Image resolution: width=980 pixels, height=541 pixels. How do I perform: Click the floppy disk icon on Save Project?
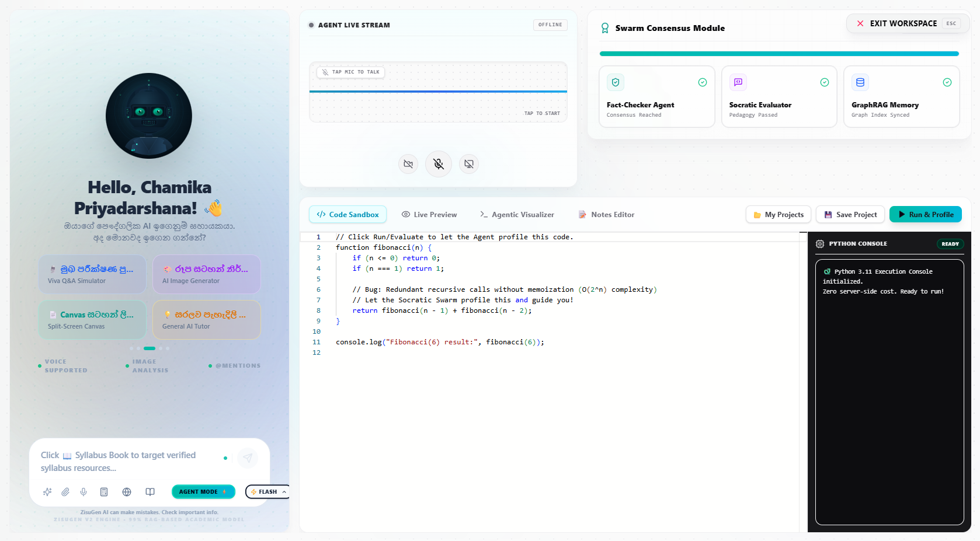click(x=828, y=215)
